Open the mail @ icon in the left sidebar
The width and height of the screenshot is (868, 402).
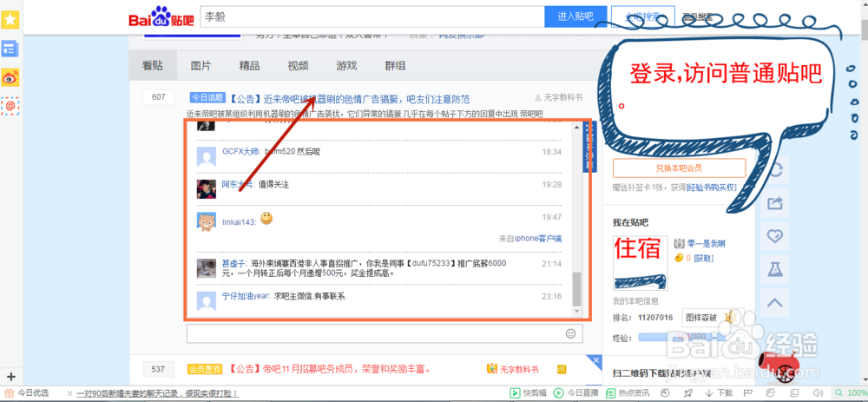tap(10, 106)
